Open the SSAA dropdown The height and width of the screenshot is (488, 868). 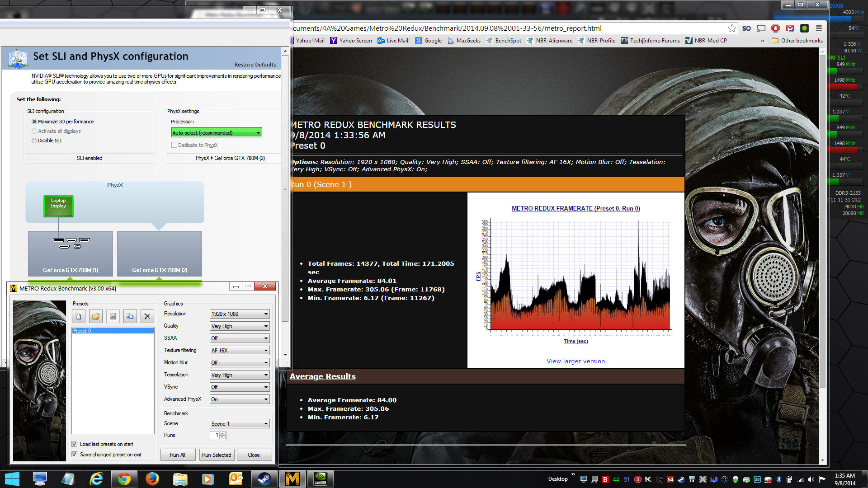240,338
